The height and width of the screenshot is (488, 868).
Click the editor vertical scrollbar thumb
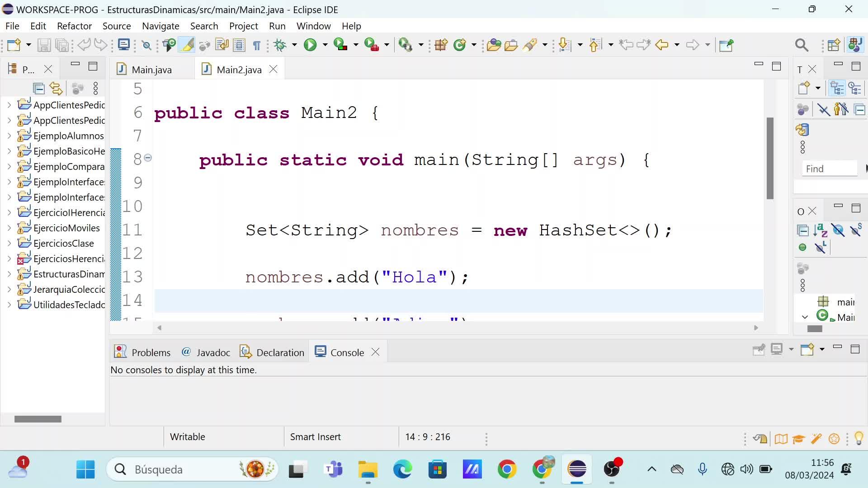point(770,158)
